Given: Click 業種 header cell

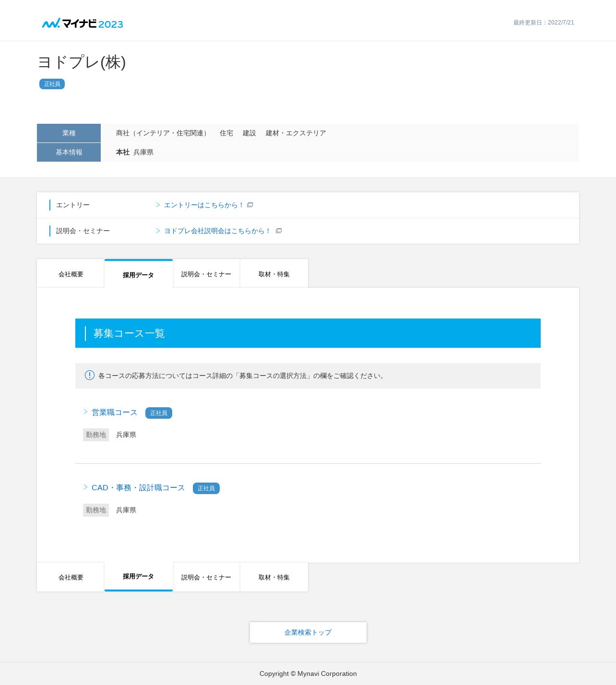Looking at the screenshot, I should click(x=69, y=133).
